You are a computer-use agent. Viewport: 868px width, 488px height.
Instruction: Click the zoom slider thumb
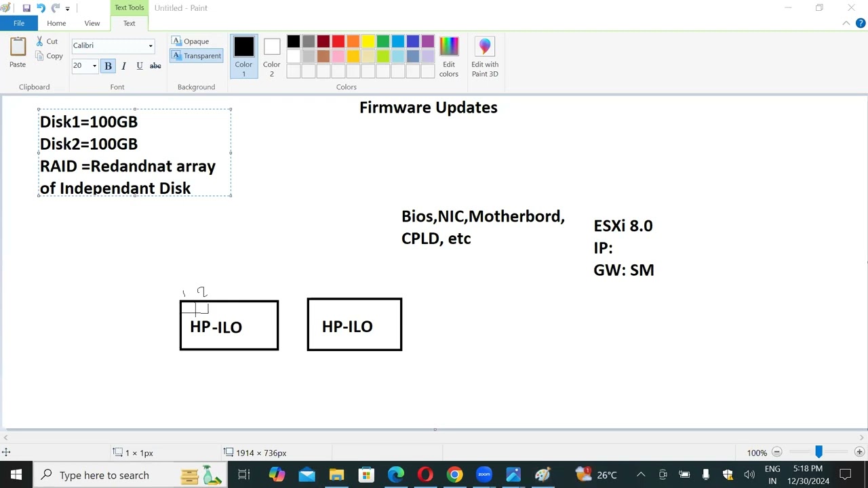(x=818, y=452)
